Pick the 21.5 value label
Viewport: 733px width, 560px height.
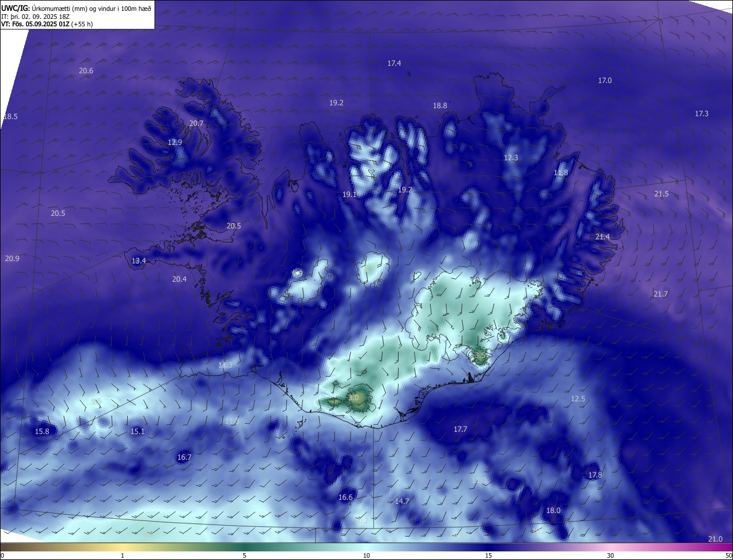coord(661,194)
